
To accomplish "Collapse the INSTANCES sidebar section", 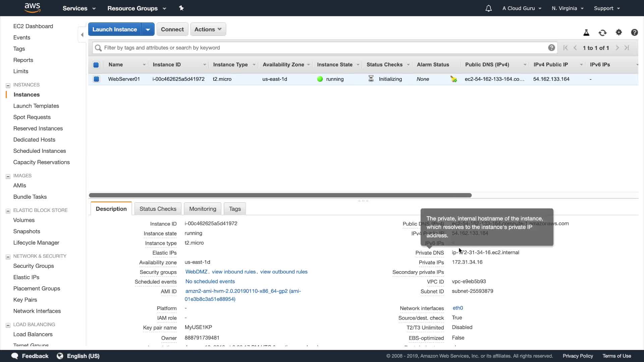I will pyautogui.click(x=8, y=85).
